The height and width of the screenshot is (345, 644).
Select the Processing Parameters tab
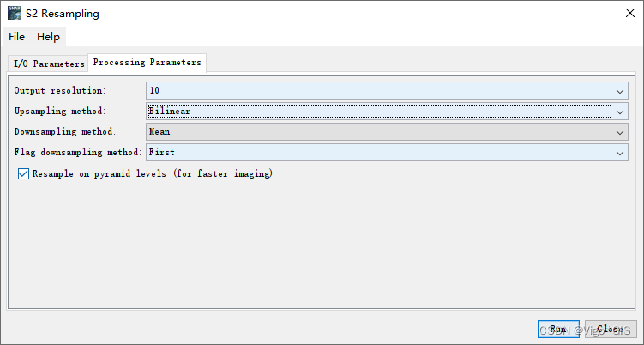[147, 63]
